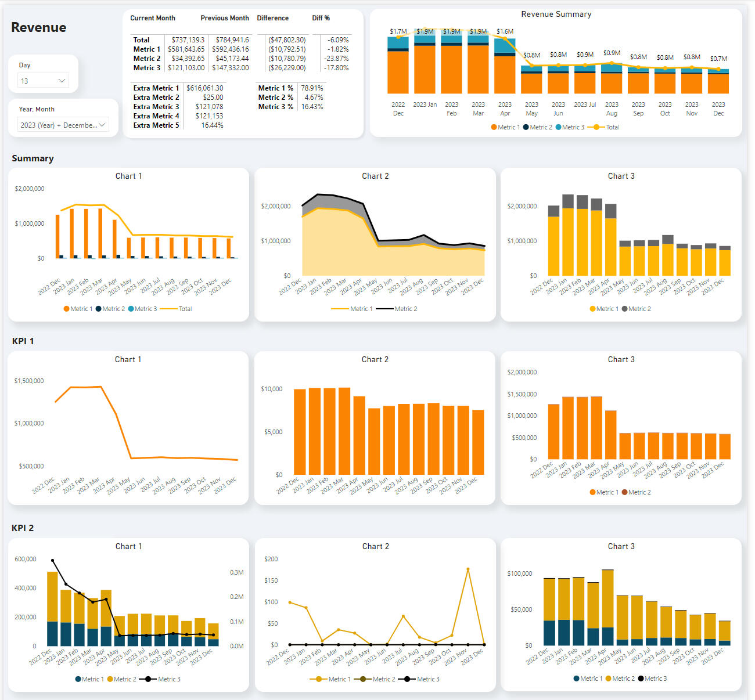This screenshot has width=755, height=700.
Task: Click the 2023 Nov peak point in KPI 2 Chart 2
Action: point(468,569)
